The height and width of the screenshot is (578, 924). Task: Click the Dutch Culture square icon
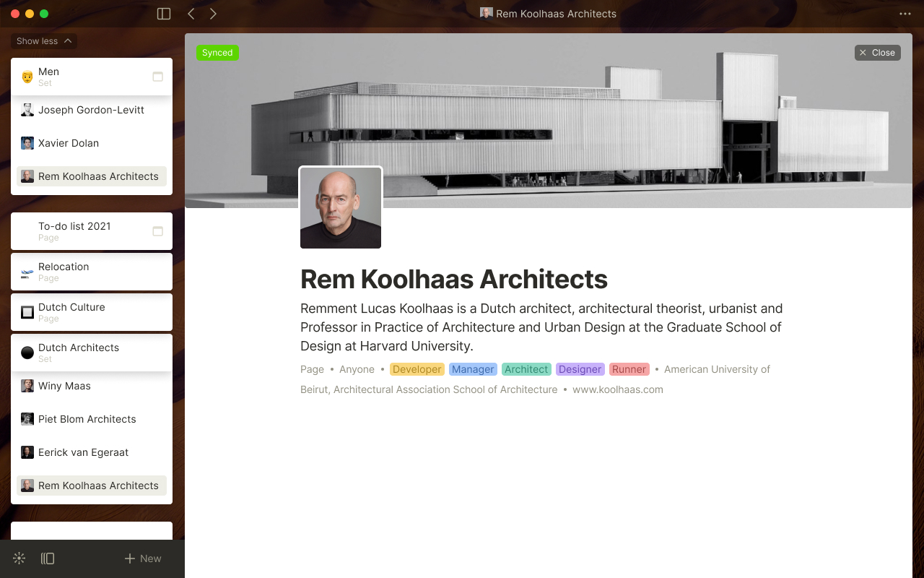pyautogui.click(x=27, y=312)
